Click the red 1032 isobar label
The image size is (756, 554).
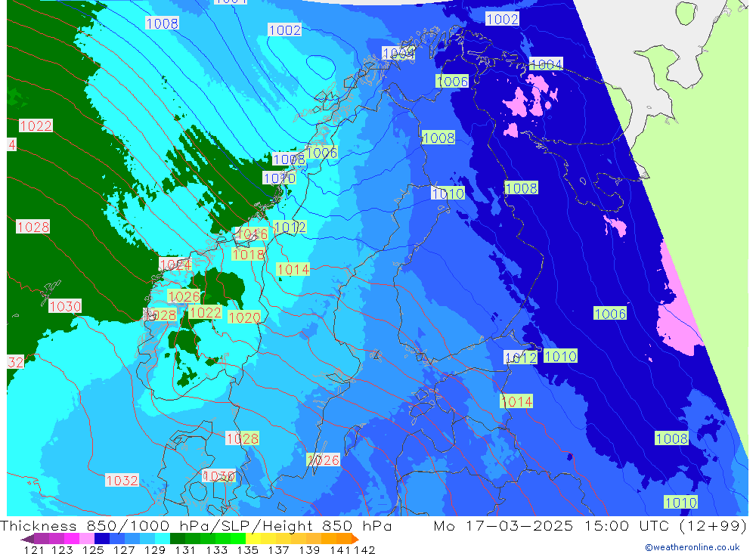122,480
